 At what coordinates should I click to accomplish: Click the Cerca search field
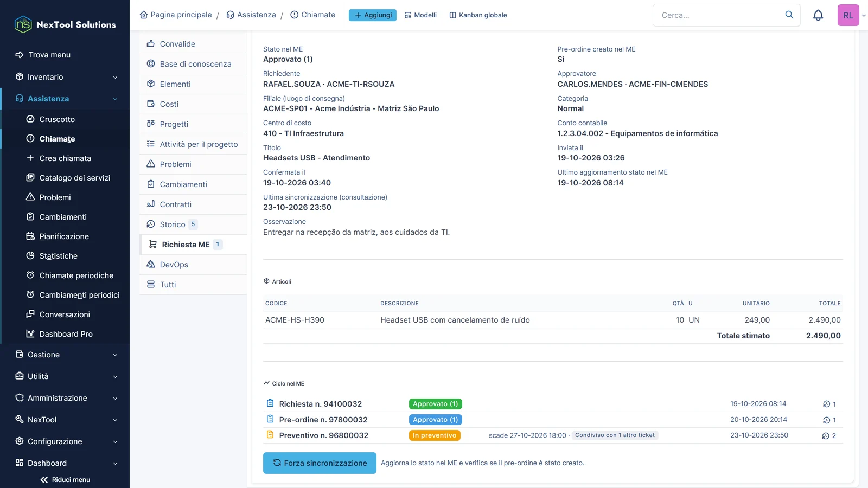click(726, 15)
